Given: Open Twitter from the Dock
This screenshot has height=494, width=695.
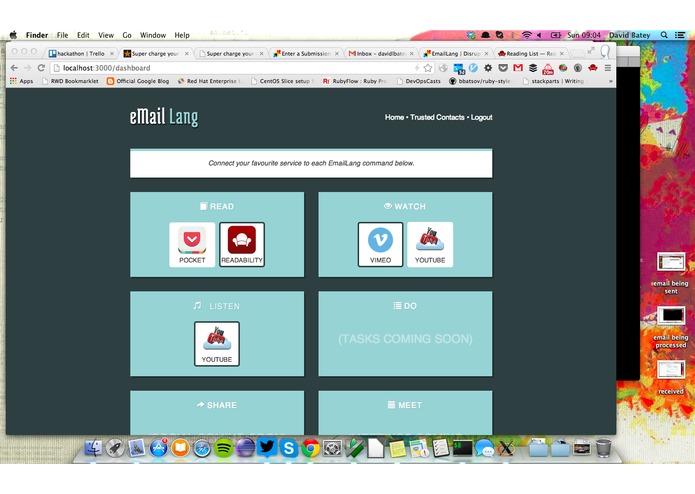Looking at the screenshot, I should click(x=267, y=447).
